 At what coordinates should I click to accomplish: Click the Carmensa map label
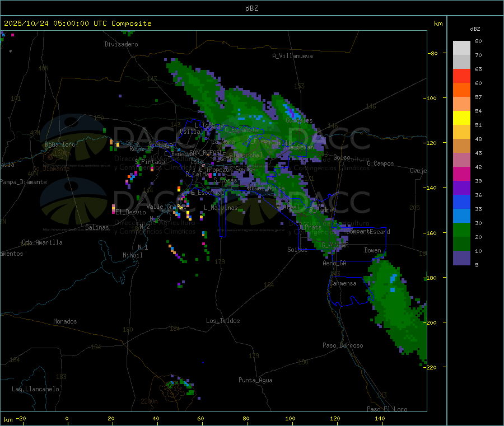[x=343, y=283]
